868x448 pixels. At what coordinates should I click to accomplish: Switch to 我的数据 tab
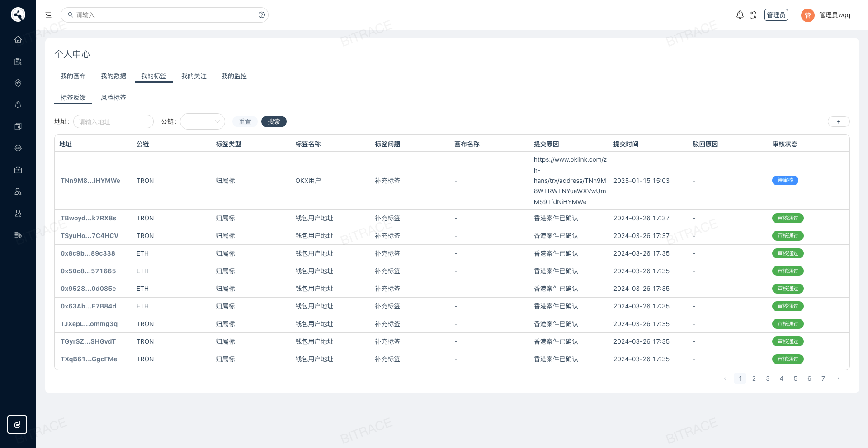click(x=113, y=76)
